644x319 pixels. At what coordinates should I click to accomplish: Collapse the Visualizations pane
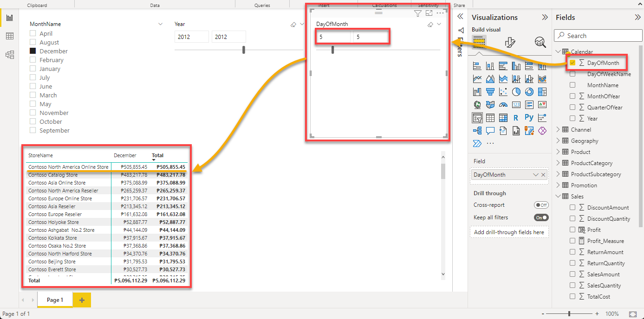(x=545, y=17)
